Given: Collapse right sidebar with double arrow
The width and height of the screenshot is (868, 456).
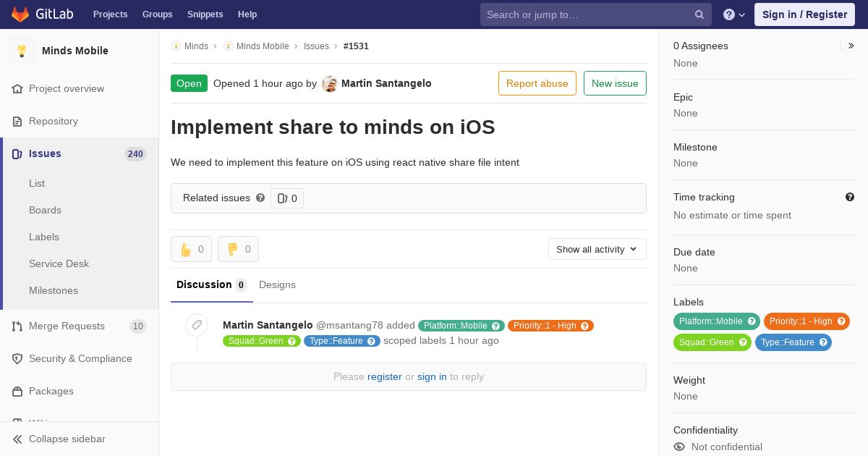Looking at the screenshot, I should [x=851, y=46].
